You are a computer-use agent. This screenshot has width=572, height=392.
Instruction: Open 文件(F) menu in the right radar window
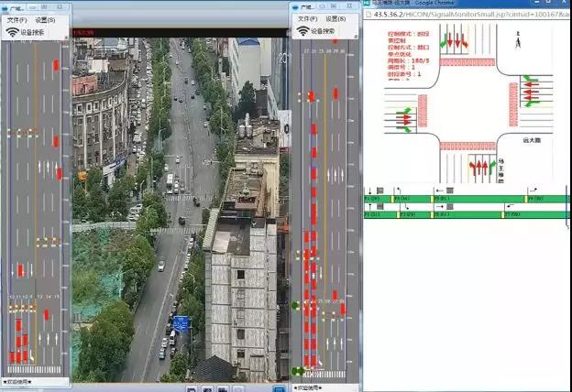tap(308, 18)
